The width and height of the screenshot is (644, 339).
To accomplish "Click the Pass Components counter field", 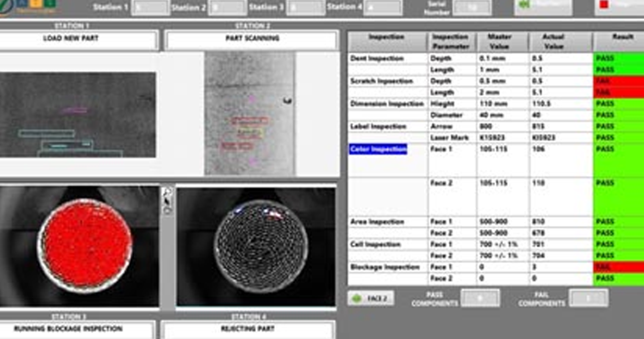I will (480, 298).
